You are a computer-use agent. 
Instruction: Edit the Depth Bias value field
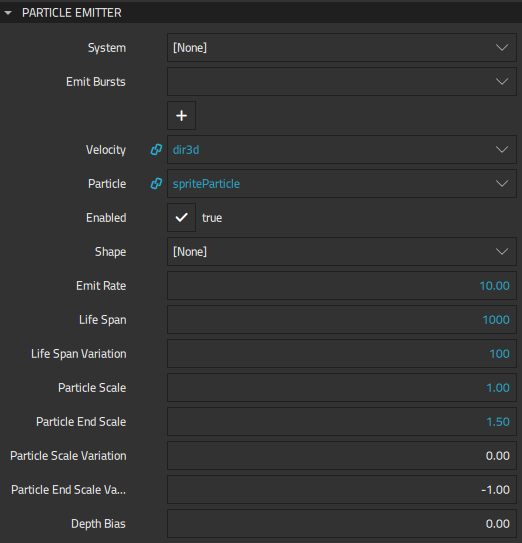tap(342, 523)
